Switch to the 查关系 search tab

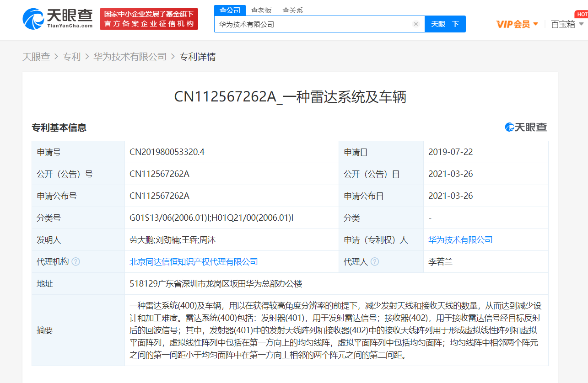293,10
